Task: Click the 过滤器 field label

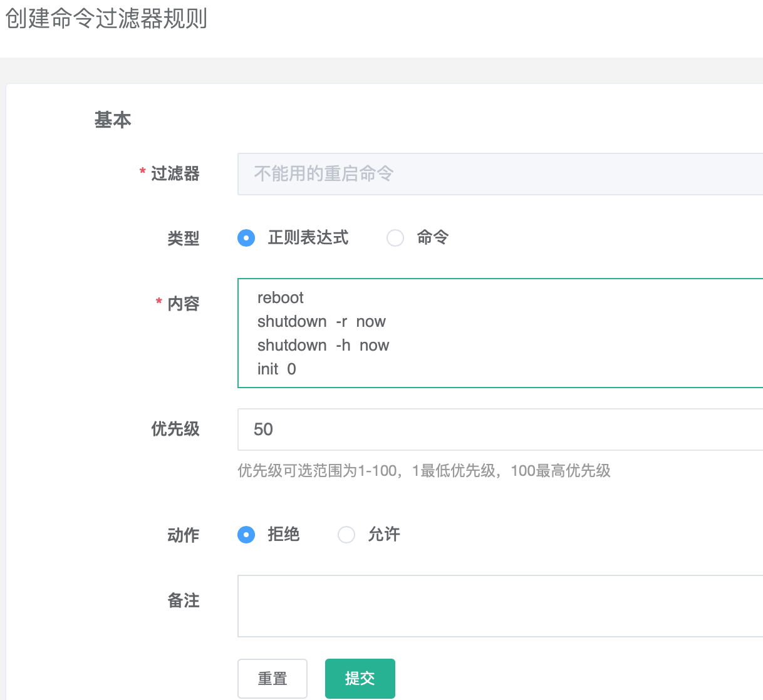Action: pyautogui.click(x=175, y=173)
